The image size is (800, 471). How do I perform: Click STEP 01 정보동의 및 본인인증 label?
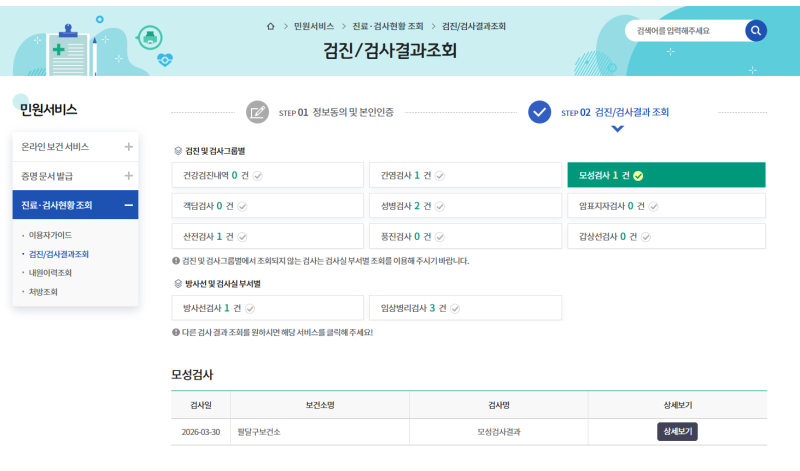coord(336,112)
